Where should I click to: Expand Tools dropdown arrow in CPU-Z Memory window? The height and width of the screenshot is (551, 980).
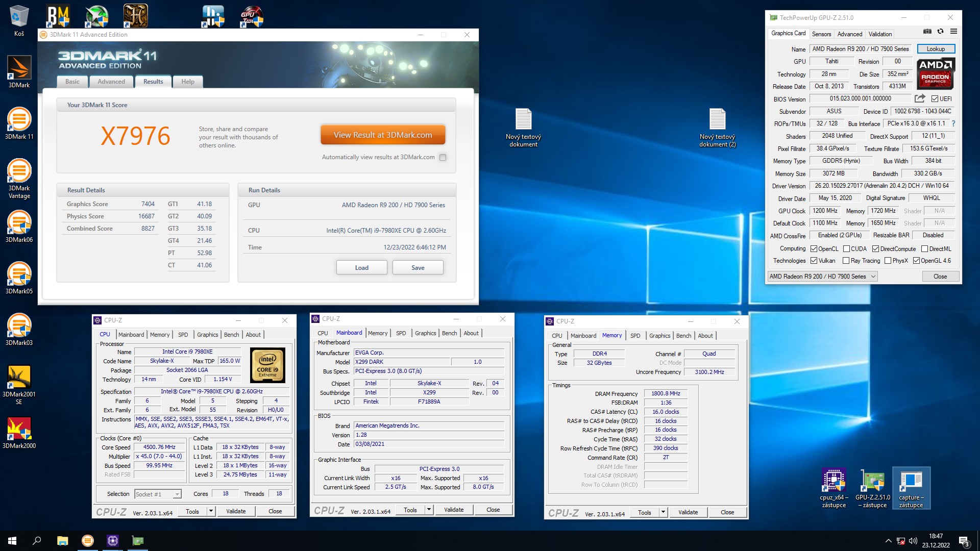click(x=663, y=512)
